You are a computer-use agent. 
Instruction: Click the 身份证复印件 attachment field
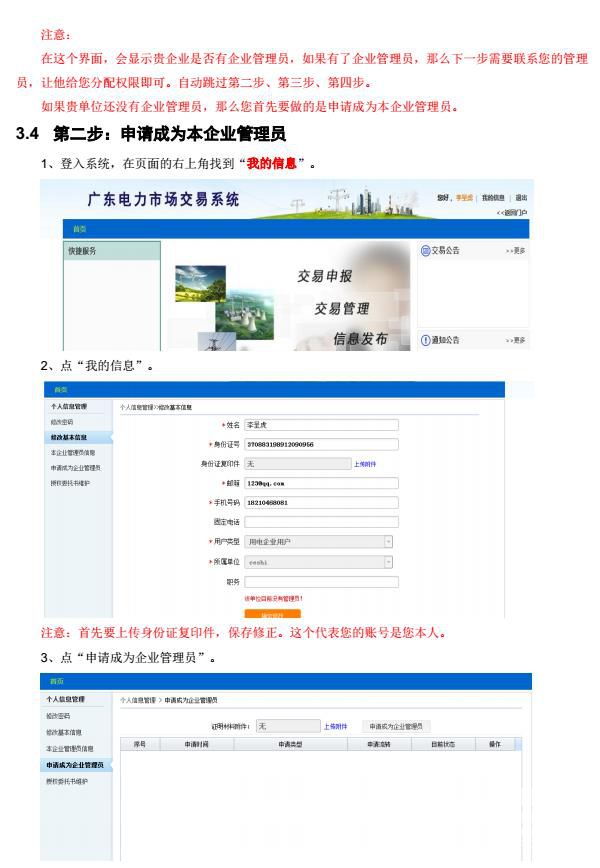click(x=298, y=464)
